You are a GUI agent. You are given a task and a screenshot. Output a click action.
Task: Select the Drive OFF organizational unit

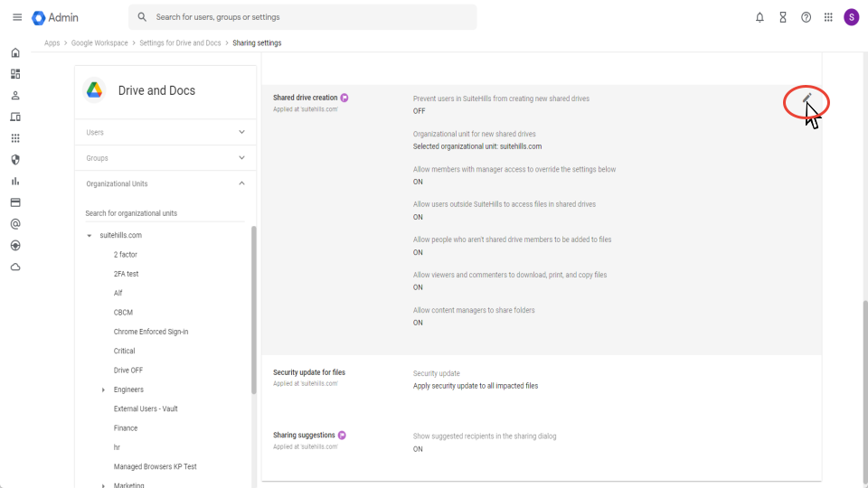click(x=128, y=371)
